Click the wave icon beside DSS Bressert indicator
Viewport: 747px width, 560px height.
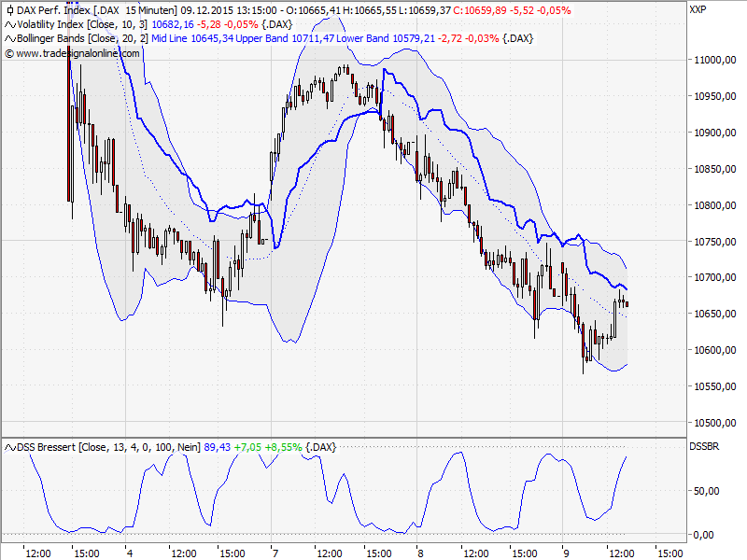click(10, 446)
